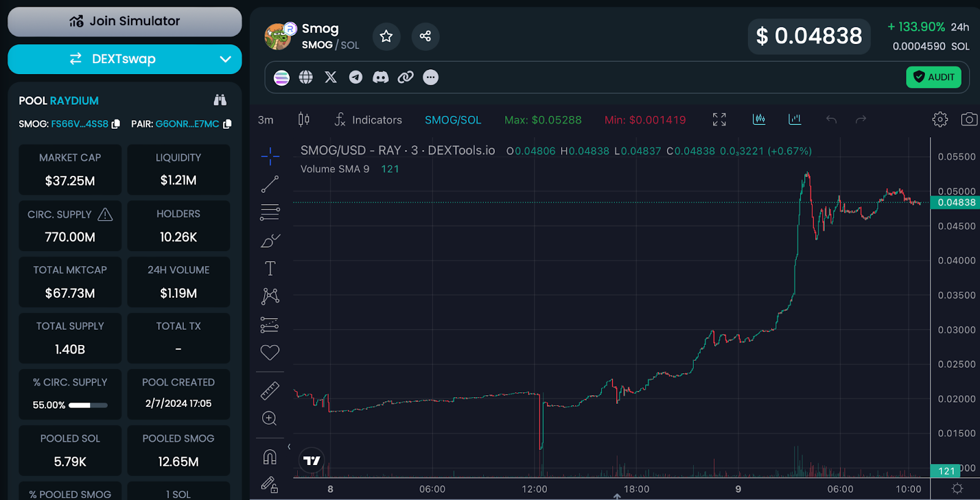Click the Holders 10.26K card

click(179, 225)
